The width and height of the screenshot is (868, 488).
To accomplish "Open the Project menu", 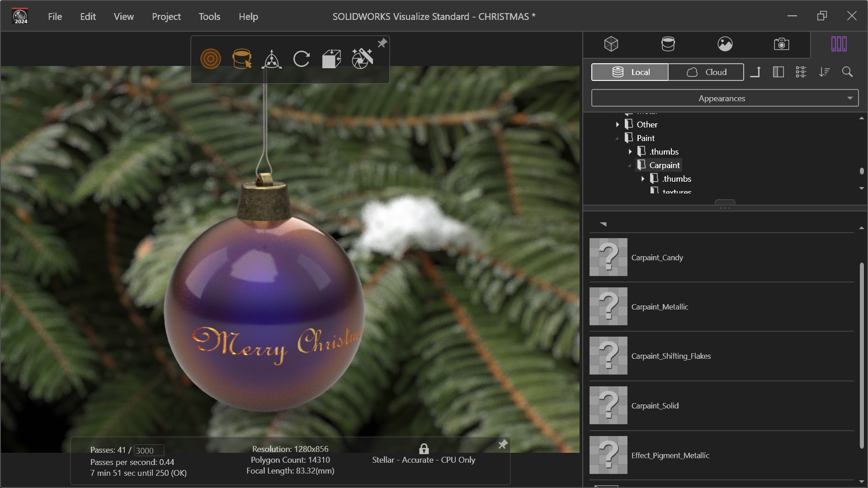I will tap(166, 17).
